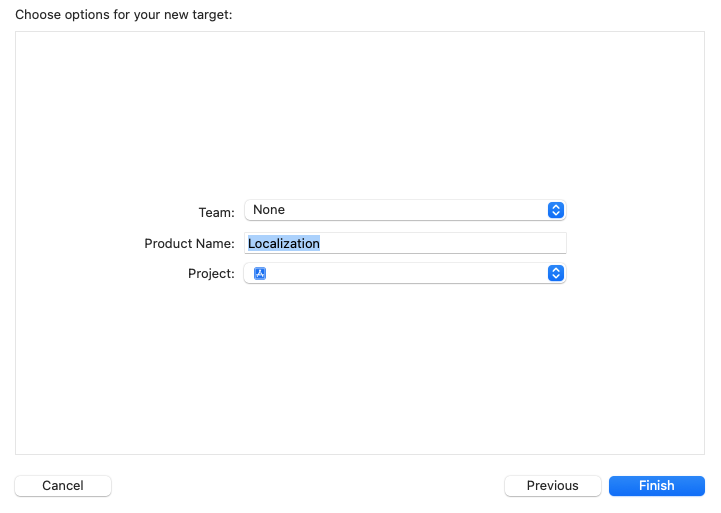Click empty space right of 'Localization' in field
The image size is (721, 513).
450,243
